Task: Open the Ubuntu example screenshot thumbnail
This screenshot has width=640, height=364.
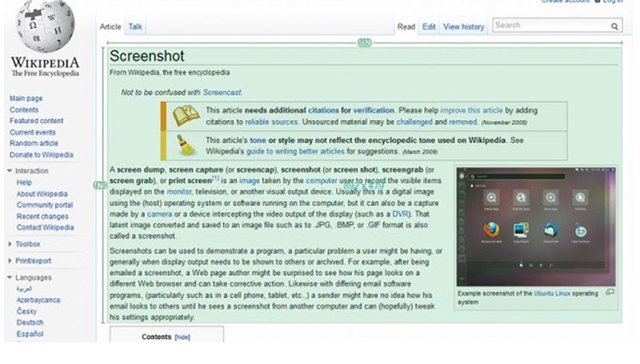Action: point(535,226)
